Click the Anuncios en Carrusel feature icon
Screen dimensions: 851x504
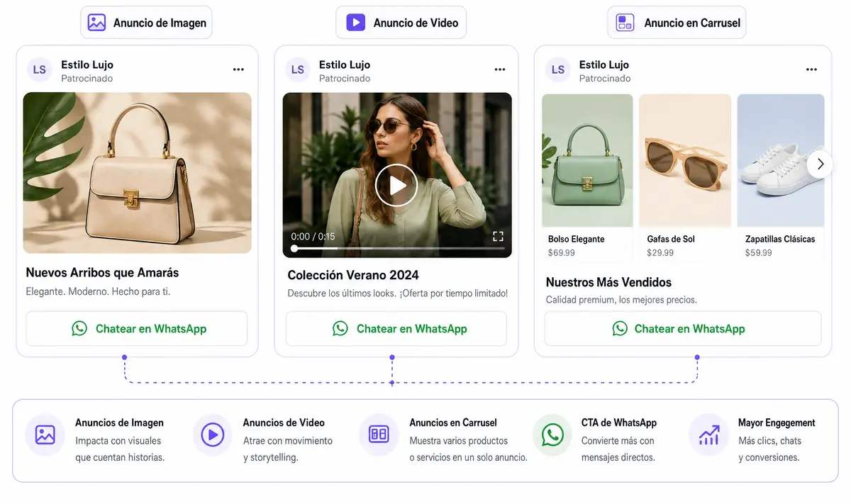(x=379, y=435)
